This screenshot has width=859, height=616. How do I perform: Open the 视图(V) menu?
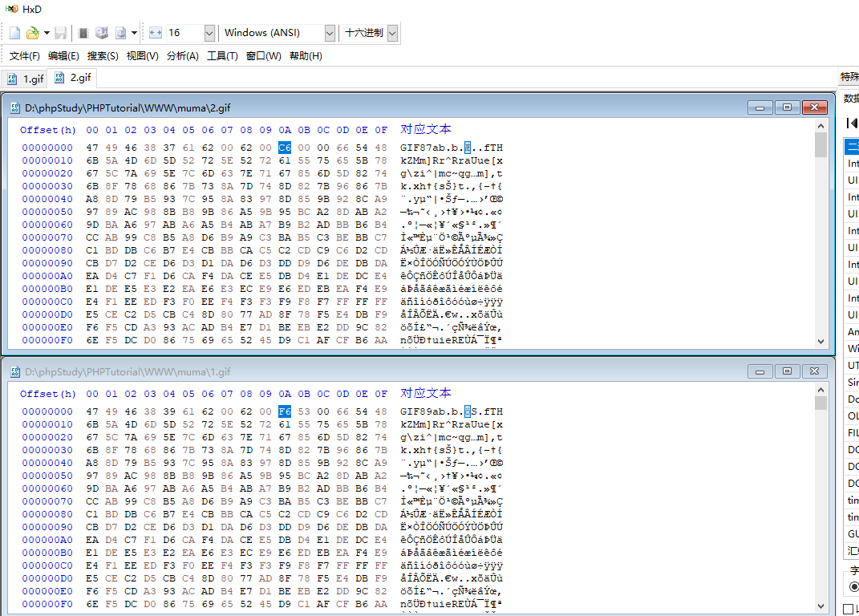pyautogui.click(x=143, y=56)
